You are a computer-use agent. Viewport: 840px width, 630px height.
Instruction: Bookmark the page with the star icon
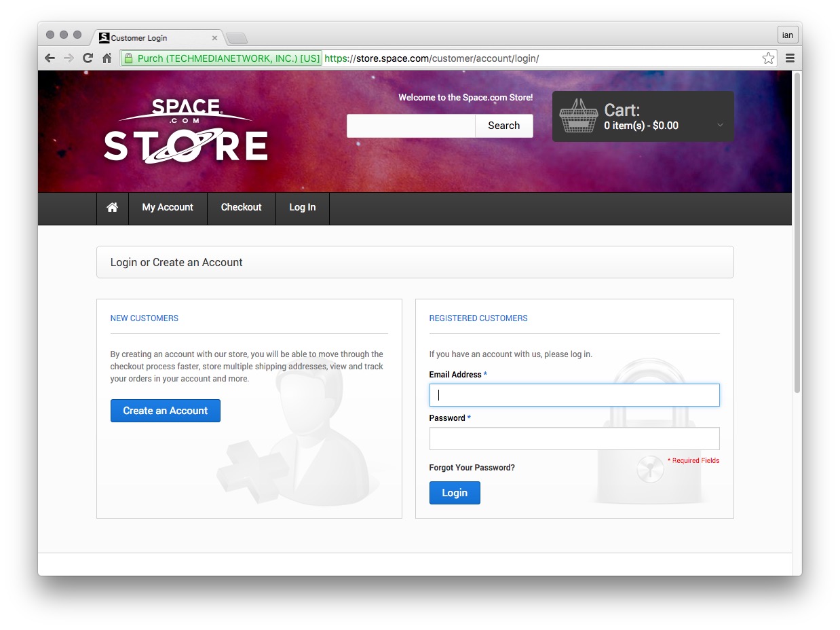767,58
